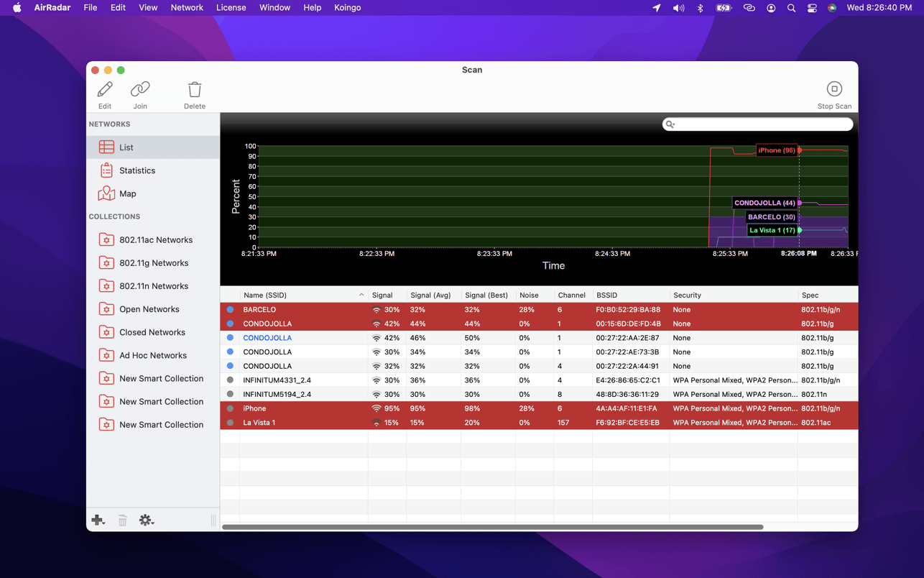Viewport: 924px width, 578px height.
Task: Reverse Name (SSID) column sort order
Action: tap(302, 295)
